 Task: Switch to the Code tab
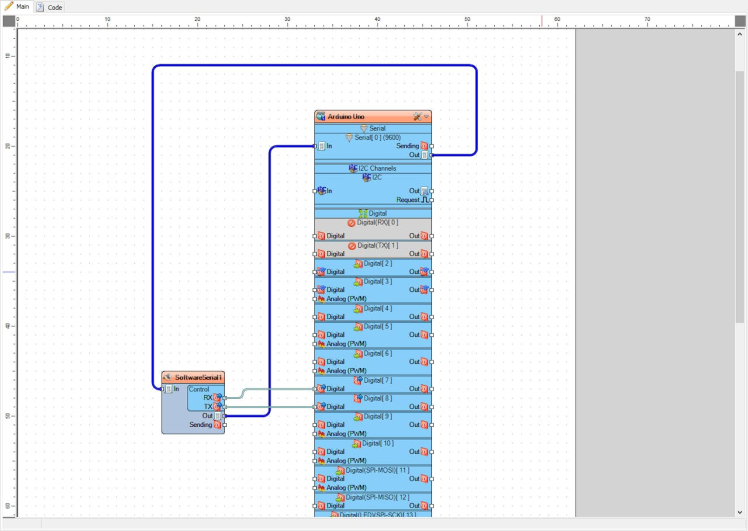pos(49,7)
